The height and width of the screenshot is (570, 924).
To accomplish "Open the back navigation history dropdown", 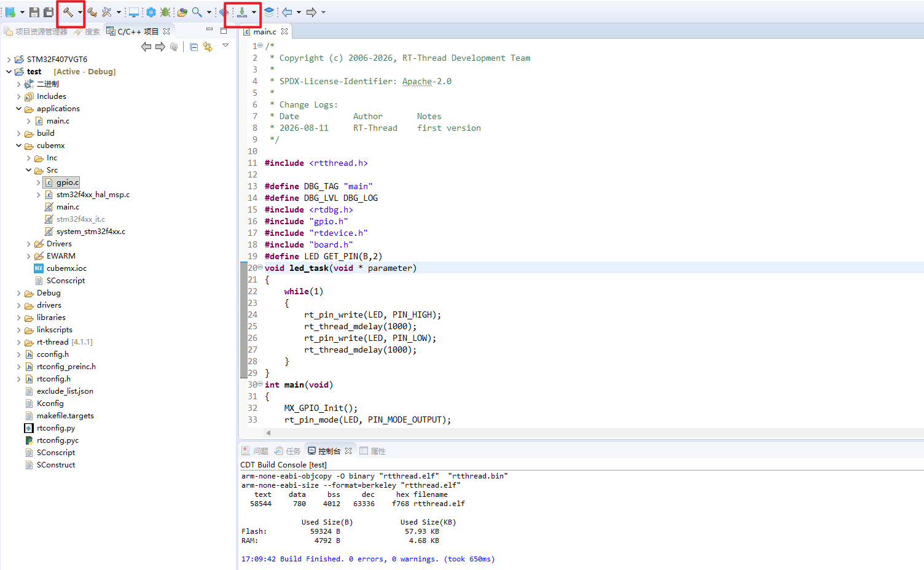I will 299,12.
